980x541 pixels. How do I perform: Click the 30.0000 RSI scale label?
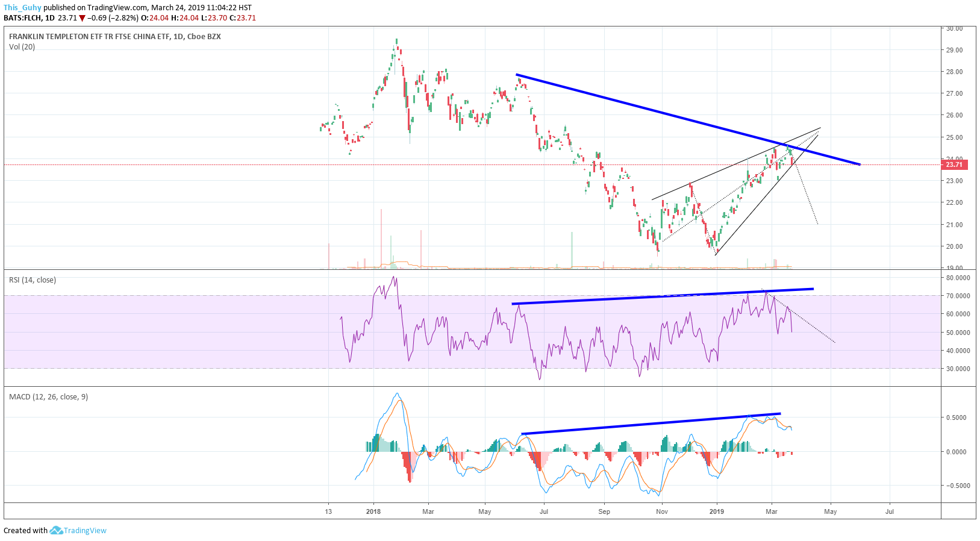958,369
